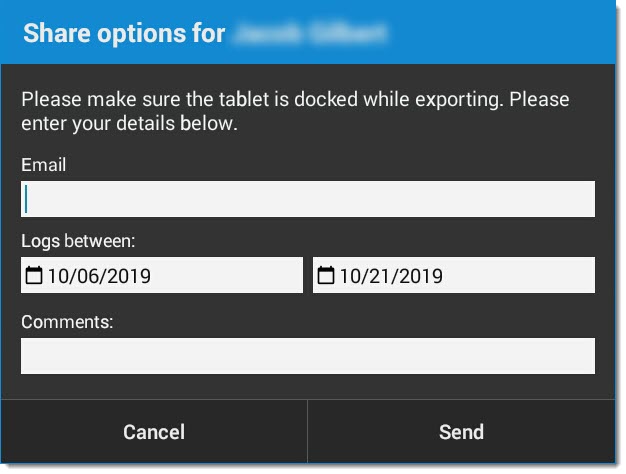This screenshot has width=626, height=474.
Task: Click the blurred user name in the header
Action: [x=310, y=33]
